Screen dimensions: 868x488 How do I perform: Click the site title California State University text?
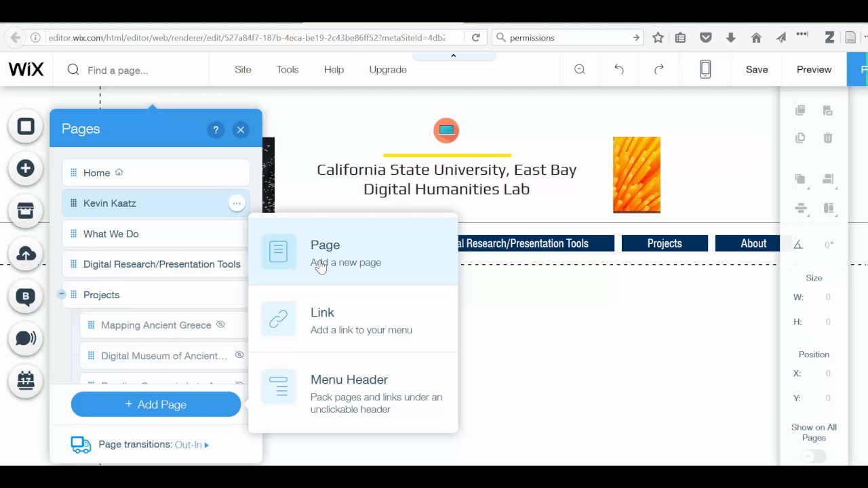coord(447,179)
